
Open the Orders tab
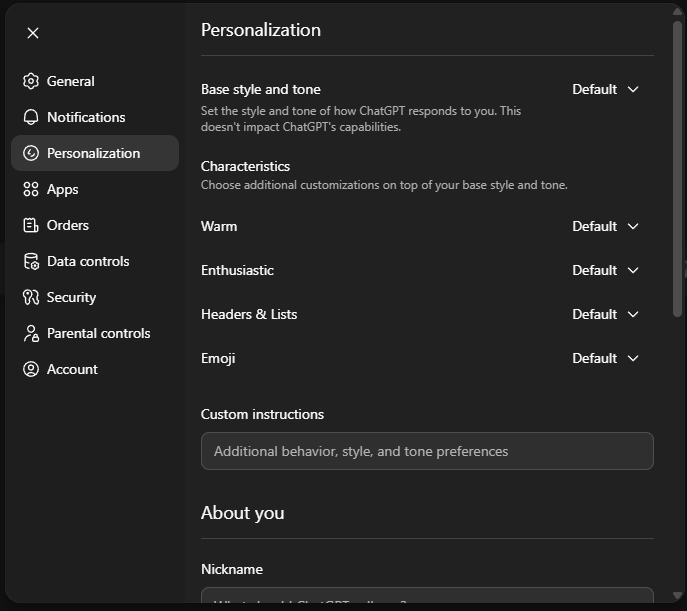pyautogui.click(x=95, y=225)
